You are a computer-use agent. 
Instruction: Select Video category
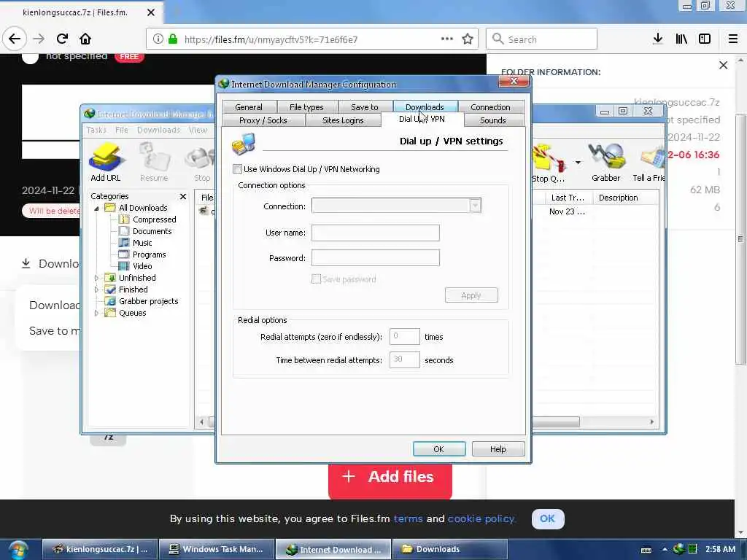[x=142, y=266]
